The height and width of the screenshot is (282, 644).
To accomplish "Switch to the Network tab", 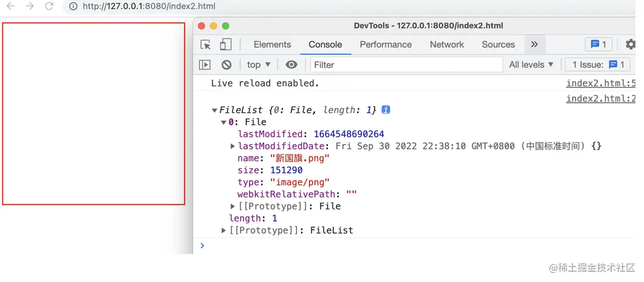I will [447, 44].
